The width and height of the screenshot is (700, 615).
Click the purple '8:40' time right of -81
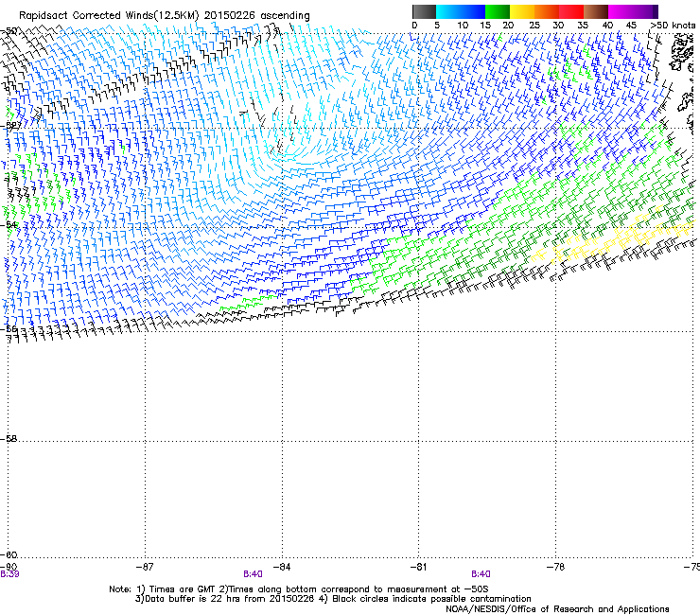[x=481, y=574]
